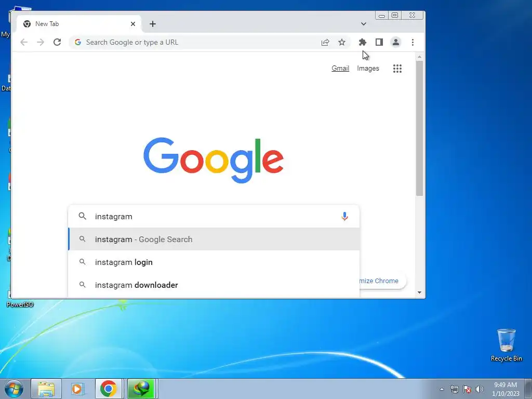Open Action Center flag icon
This screenshot has height=399, width=532.
click(467, 389)
